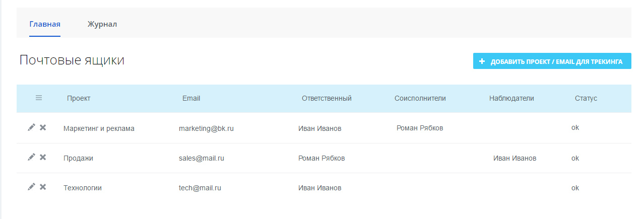Image resolution: width=644 pixels, height=219 pixels.
Task: Click the sales@mail.ru email cell
Action: (x=201, y=158)
